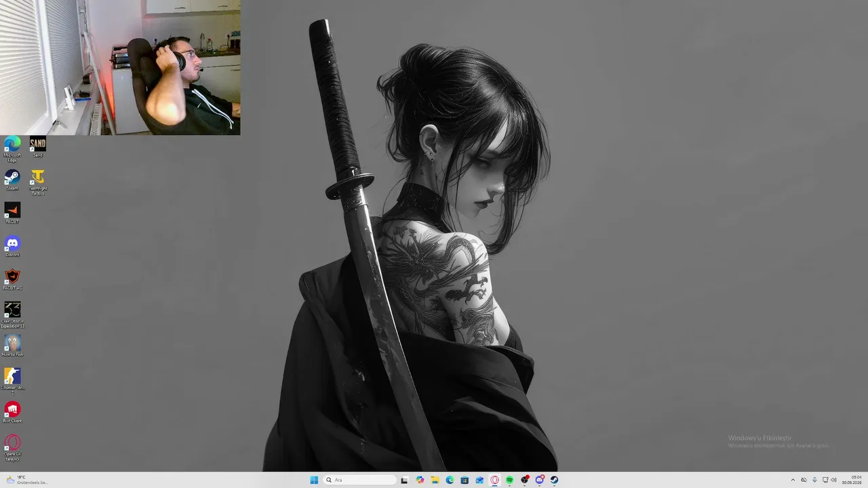Open Task View from the taskbar

[404, 480]
